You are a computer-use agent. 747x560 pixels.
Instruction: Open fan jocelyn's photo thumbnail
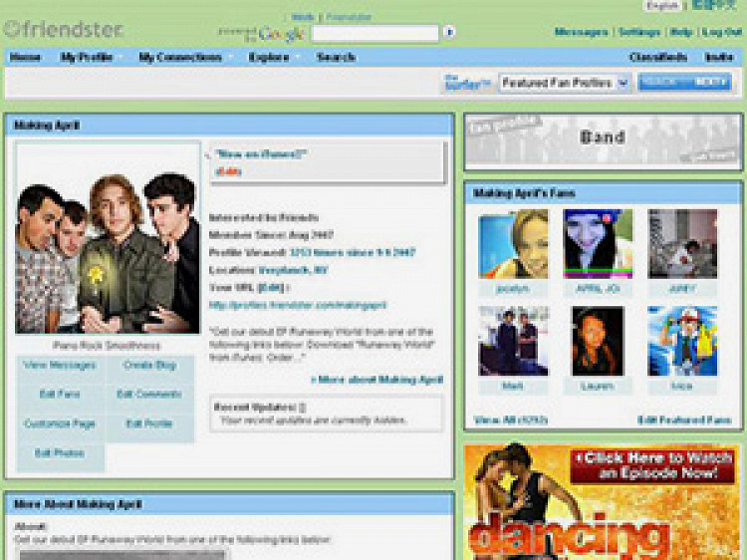[x=513, y=243]
